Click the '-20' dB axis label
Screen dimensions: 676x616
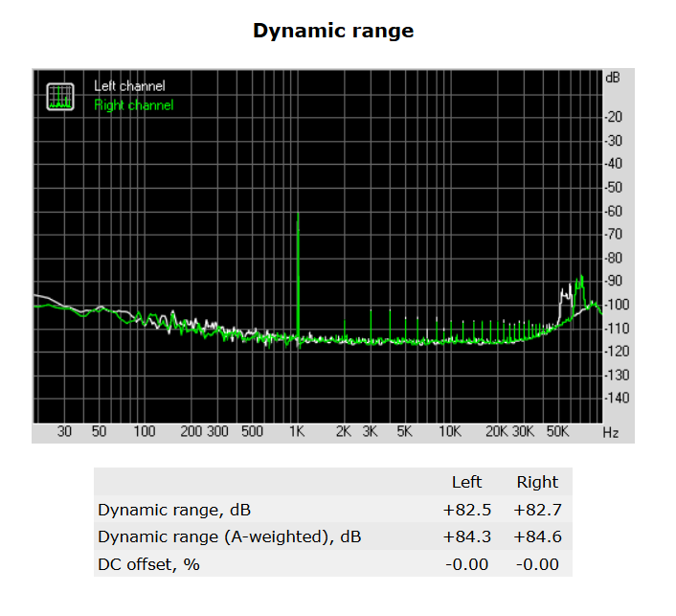coord(613,117)
